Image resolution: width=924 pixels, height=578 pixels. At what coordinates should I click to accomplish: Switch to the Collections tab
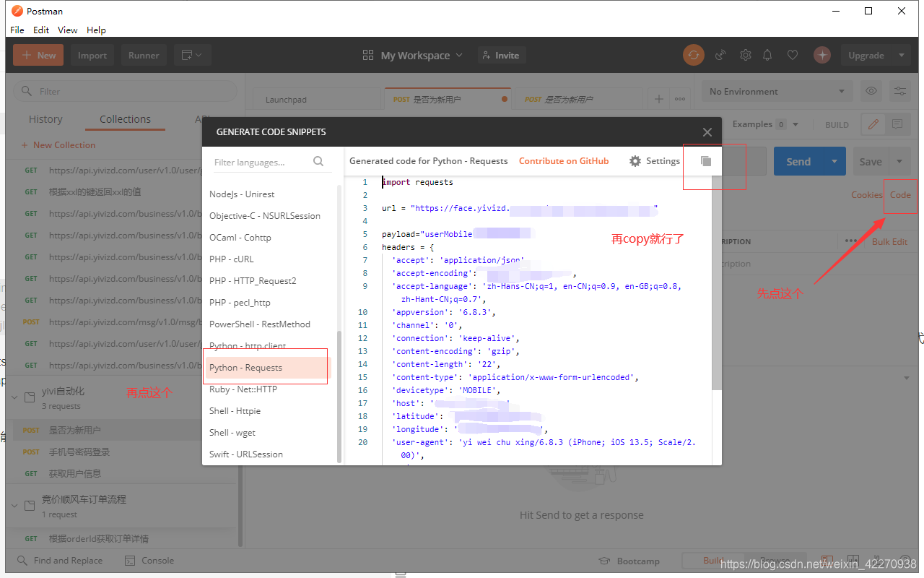point(126,119)
